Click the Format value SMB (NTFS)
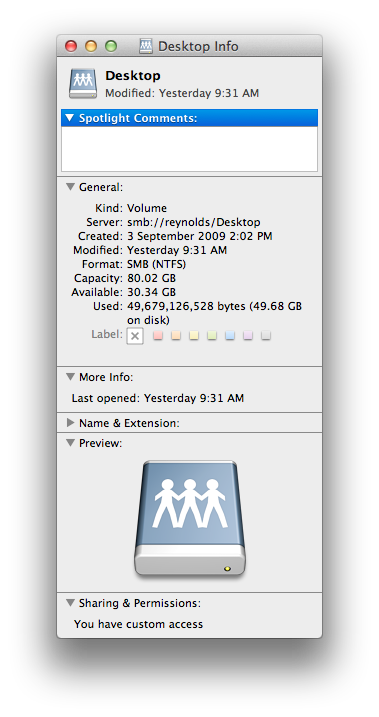379x717 pixels. 156,264
